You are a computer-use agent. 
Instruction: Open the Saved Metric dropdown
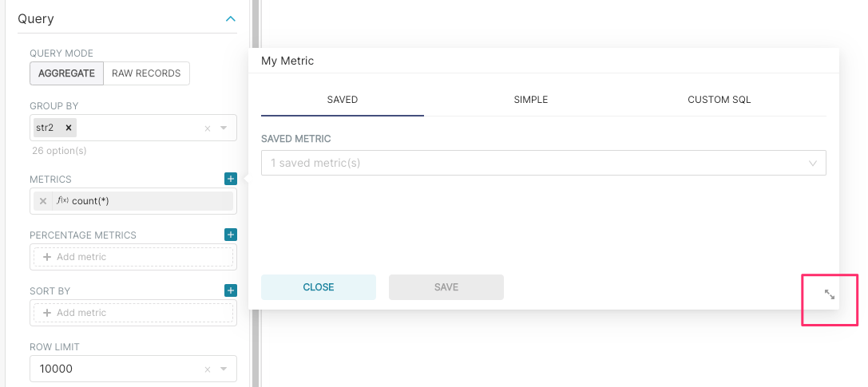[x=544, y=163]
